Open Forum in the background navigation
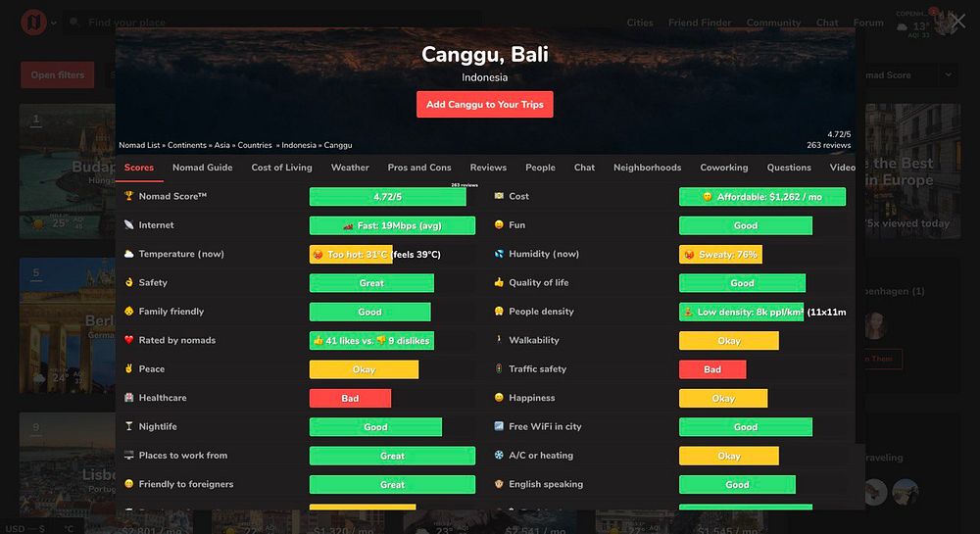 coord(868,23)
